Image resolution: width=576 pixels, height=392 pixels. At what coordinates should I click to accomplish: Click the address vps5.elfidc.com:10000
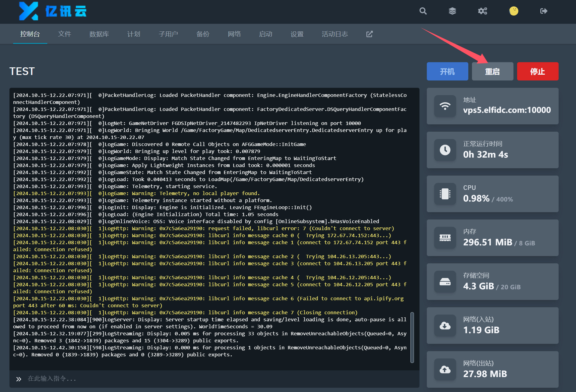(x=507, y=110)
